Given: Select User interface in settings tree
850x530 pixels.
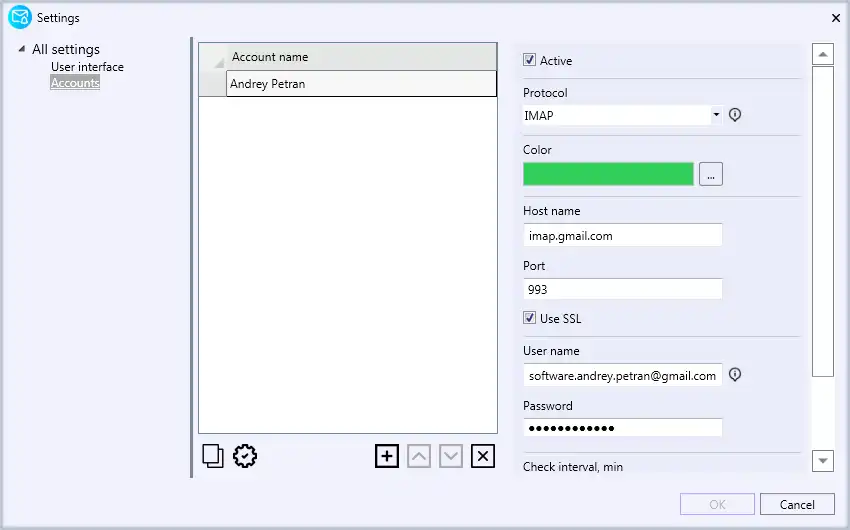Looking at the screenshot, I should pos(87,67).
